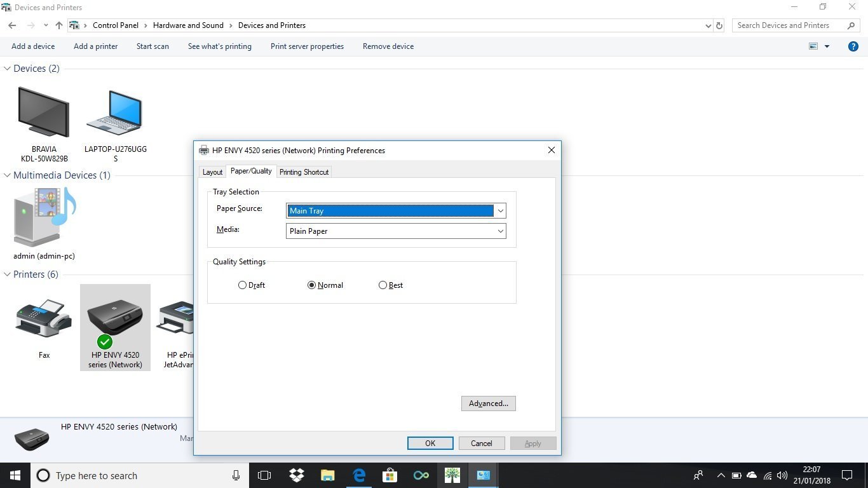Launch Microsoft Edge from the taskbar
Viewport: 868px width, 488px height.
coord(358,475)
